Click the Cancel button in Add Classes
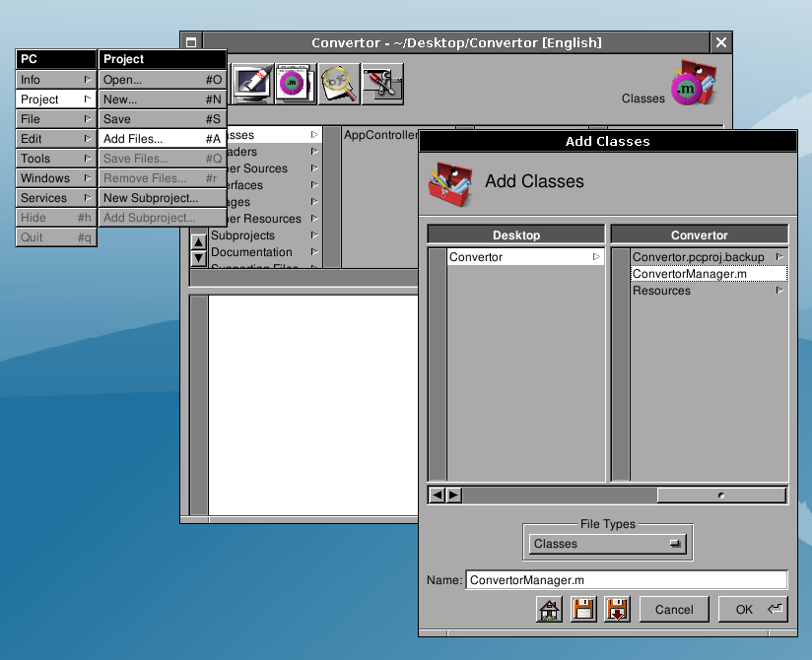 pyautogui.click(x=674, y=609)
